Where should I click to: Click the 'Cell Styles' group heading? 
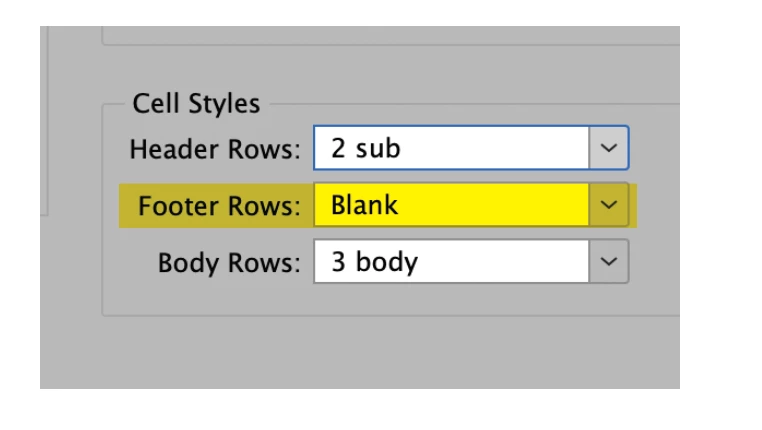196,103
